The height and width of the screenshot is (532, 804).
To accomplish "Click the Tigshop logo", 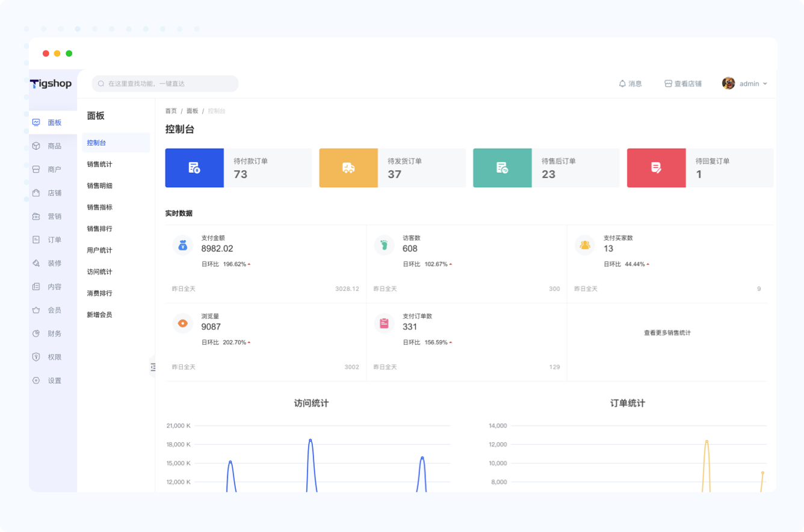I will point(51,84).
